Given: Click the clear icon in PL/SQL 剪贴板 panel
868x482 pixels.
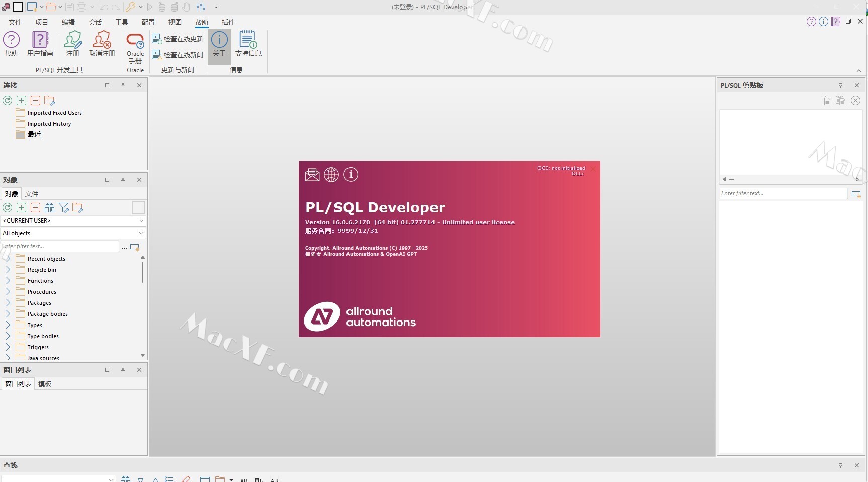Looking at the screenshot, I should (x=855, y=101).
